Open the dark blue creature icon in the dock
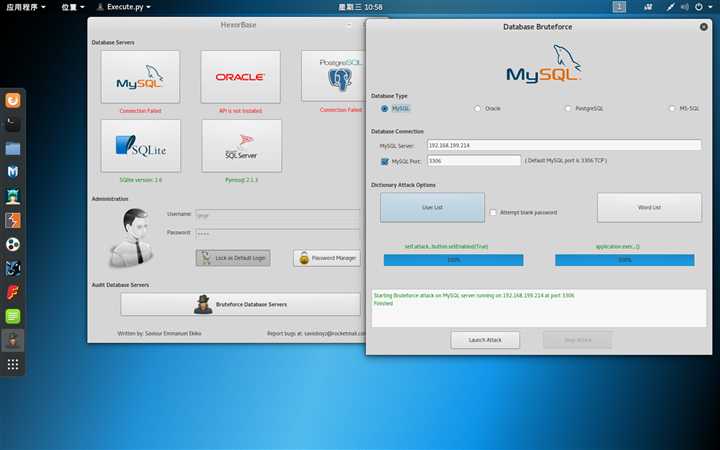 click(13, 268)
